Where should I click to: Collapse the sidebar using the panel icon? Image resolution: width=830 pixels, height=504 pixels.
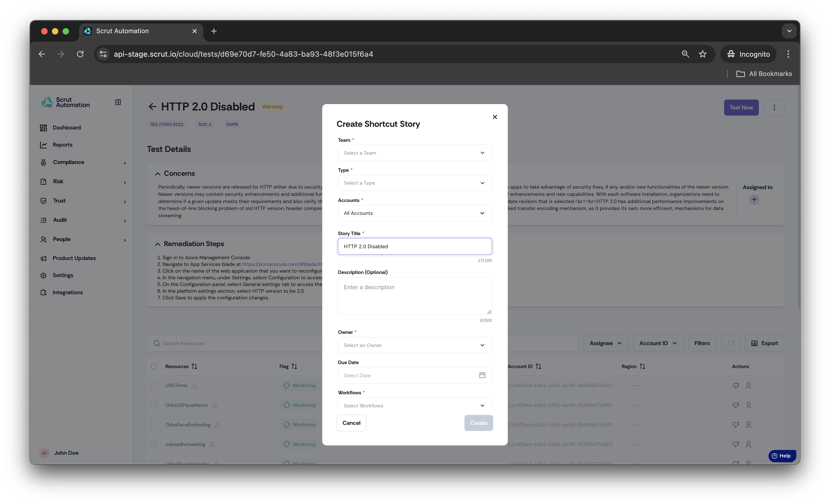[x=118, y=102]
